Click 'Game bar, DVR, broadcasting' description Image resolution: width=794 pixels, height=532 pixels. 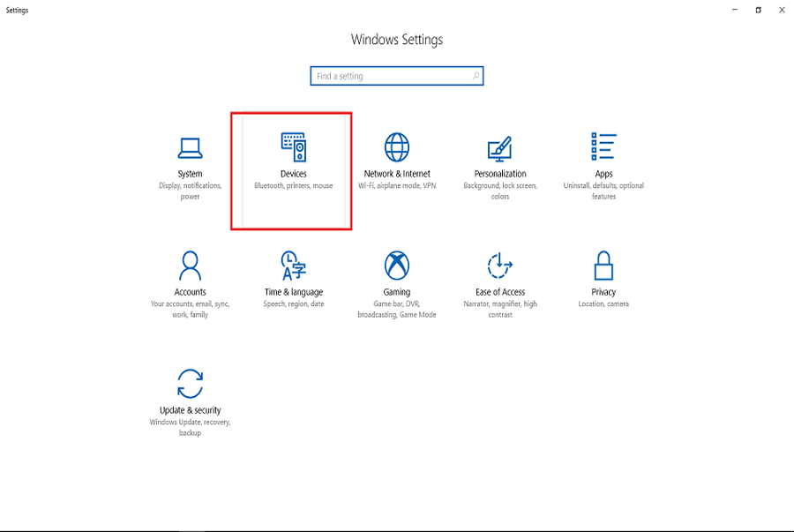(x=397, y=309)
